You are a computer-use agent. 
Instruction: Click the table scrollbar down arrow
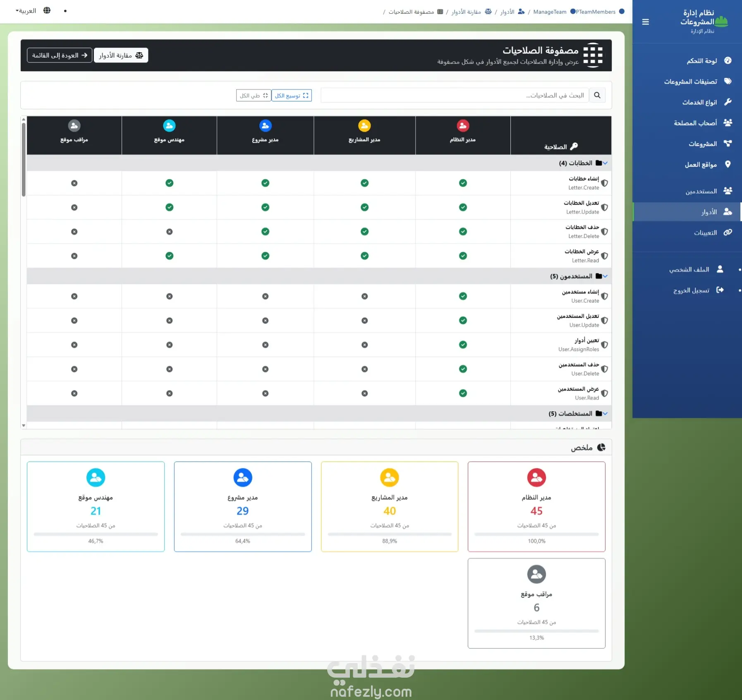(x=24, y=425)
